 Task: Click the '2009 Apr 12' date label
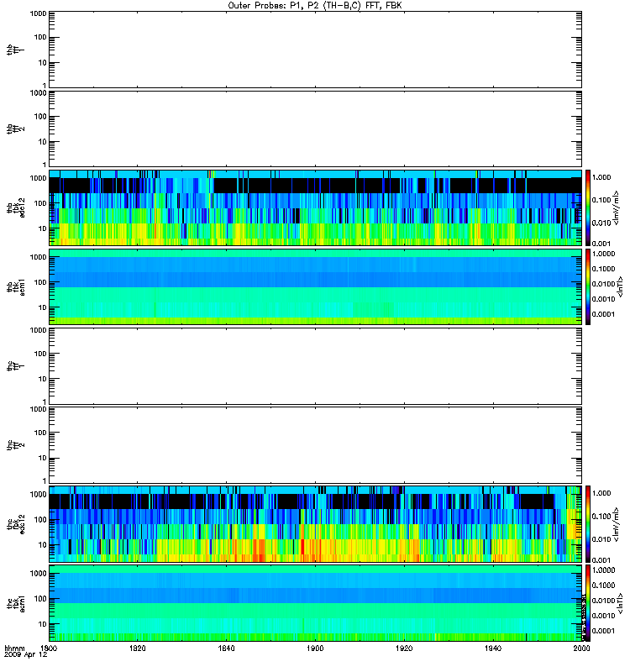click(x=26, y=655)
